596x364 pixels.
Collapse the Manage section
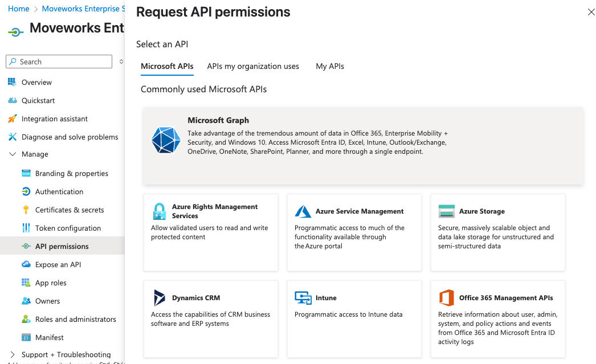(x=13, y=154)
